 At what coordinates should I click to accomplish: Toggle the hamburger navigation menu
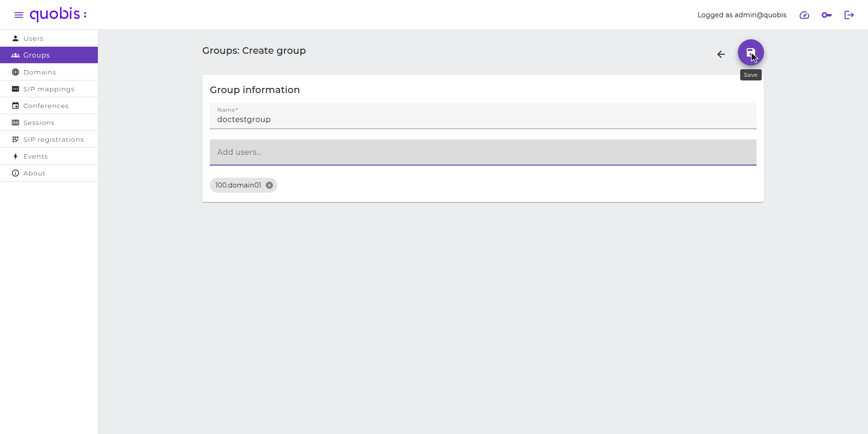(19, 15)
